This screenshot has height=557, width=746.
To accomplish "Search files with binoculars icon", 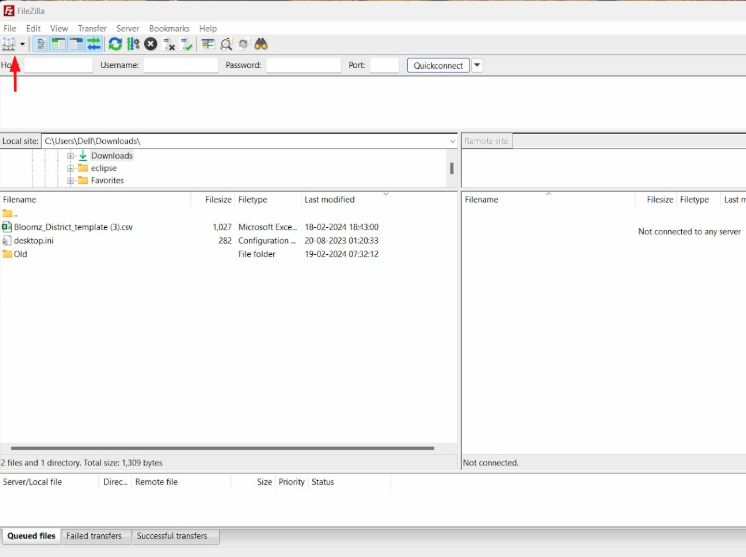I will (261, 45).
